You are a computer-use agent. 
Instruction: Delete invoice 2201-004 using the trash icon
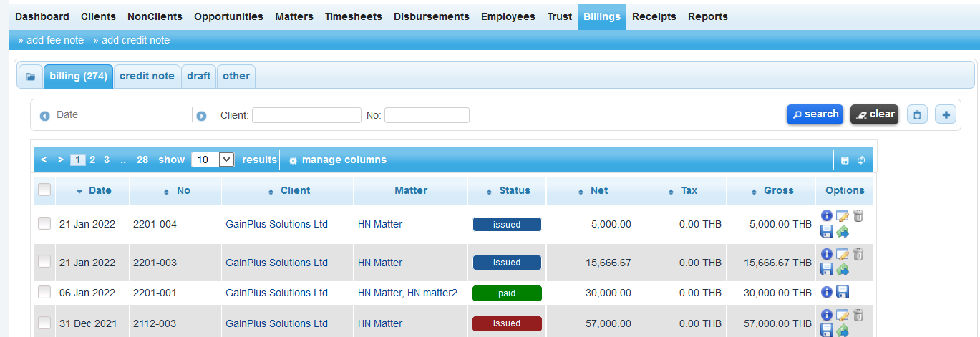point(858,216)
